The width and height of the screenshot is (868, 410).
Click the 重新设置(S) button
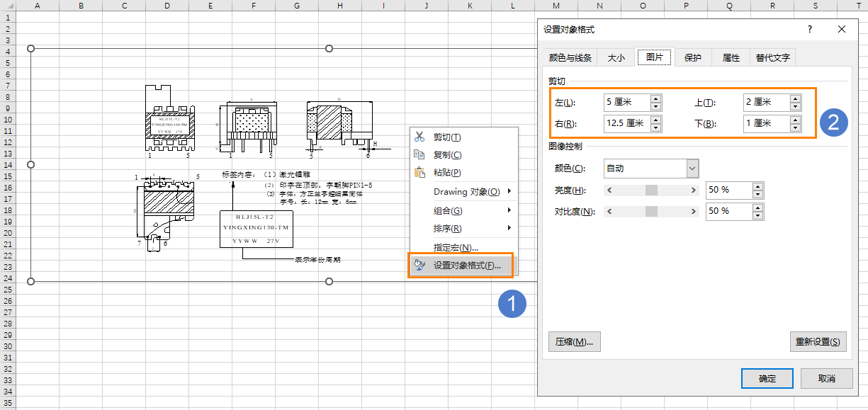[x=818, y=341]
